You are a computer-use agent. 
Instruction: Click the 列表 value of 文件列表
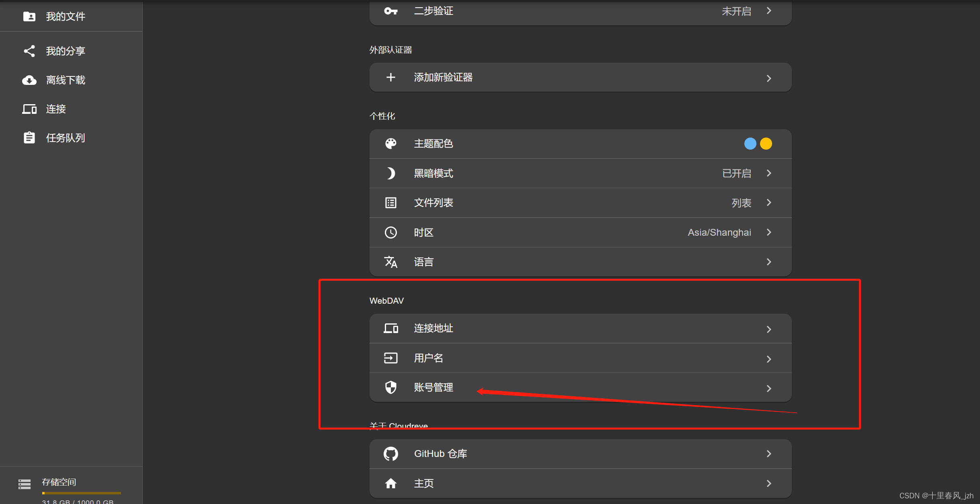(741, 203)
